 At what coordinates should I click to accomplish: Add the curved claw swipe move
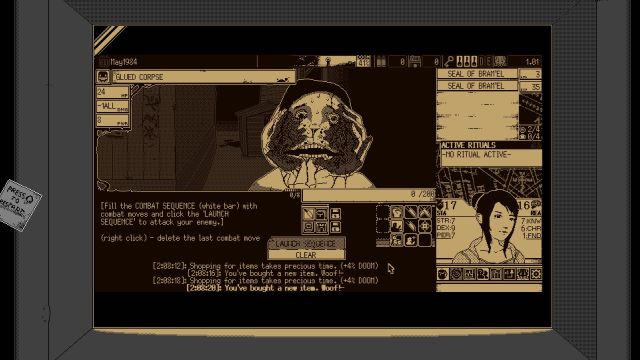pos(411,226)
